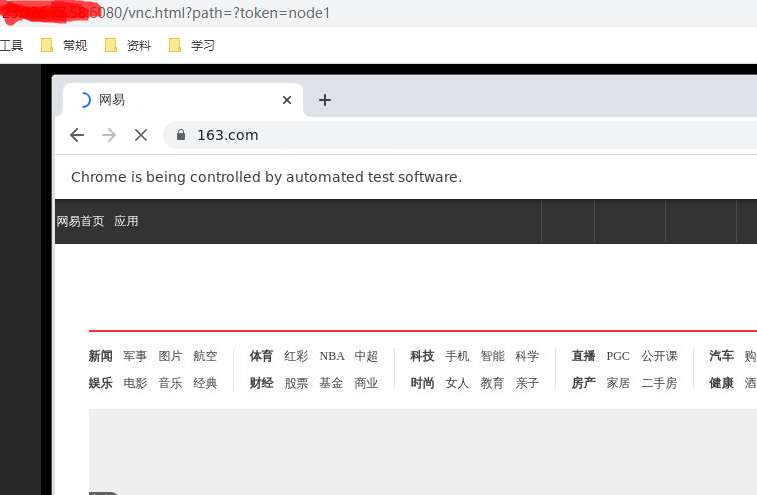Open the 音乐 link
The image size is (757, 495).
click(170, 383)
